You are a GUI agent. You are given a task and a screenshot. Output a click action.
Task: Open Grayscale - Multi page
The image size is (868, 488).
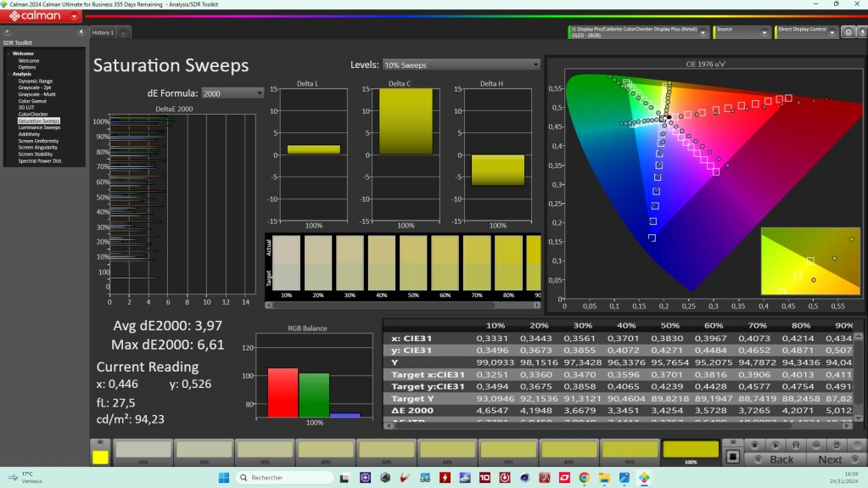coord(36,94)
